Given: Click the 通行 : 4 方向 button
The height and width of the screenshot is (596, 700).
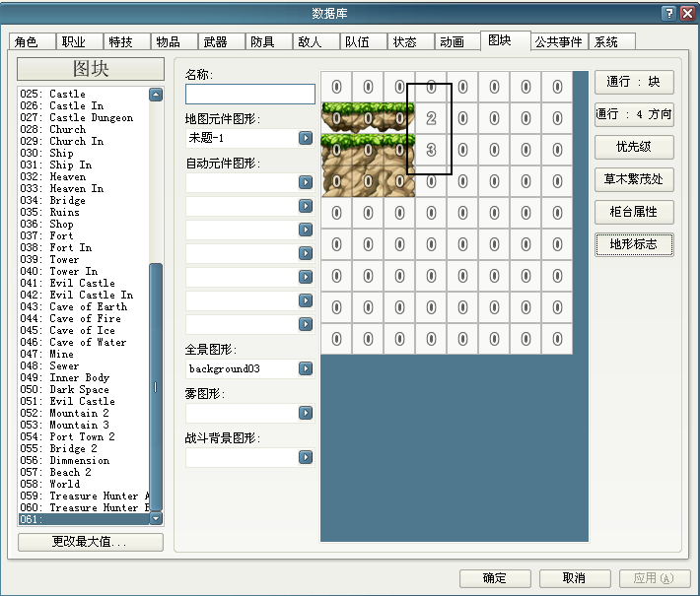Looking at the screenshot, I should click(x=634, y=114).
